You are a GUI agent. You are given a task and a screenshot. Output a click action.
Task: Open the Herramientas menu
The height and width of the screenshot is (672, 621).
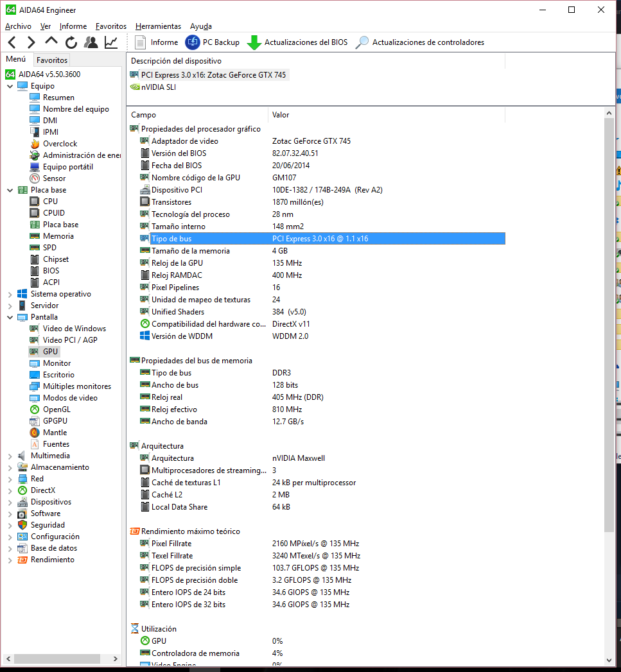pos(158,26)
